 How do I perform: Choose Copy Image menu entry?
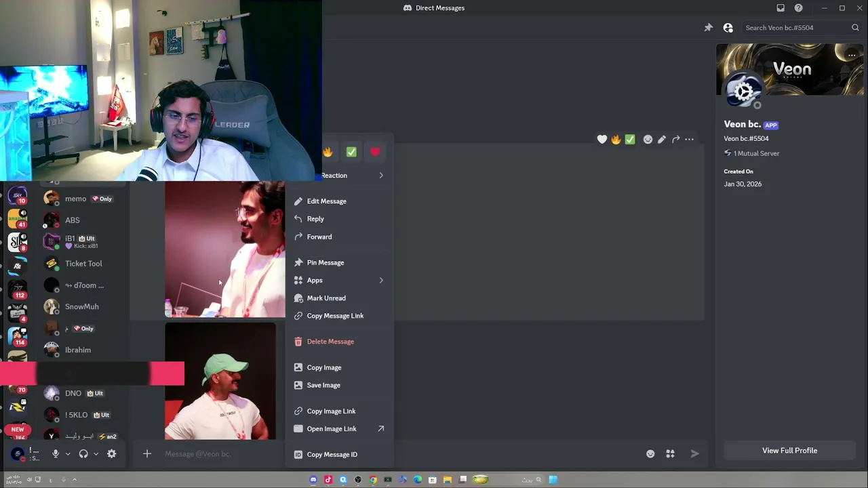coord(339,367)
